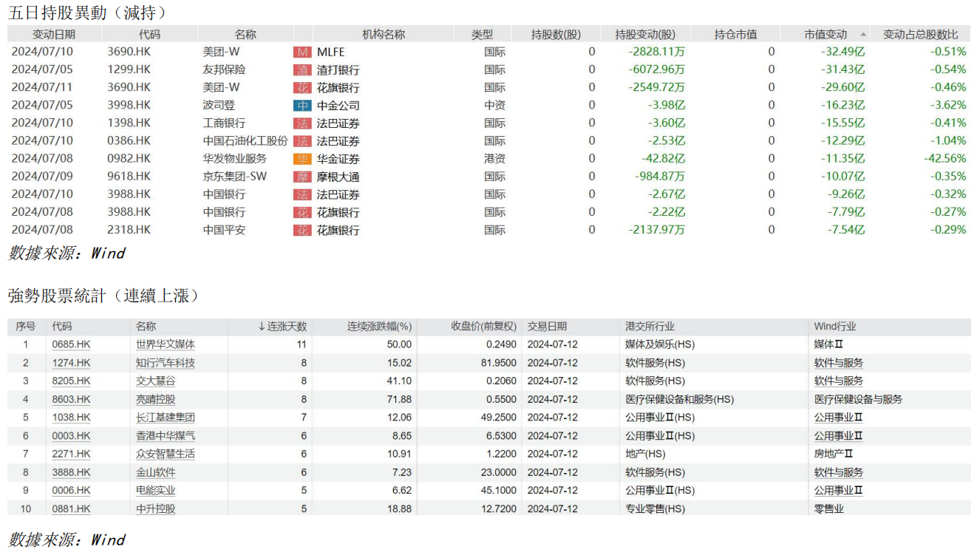Open stock code link 2271.HK
The height and width of the screenshot is (558, 980).
[x=71, y=454]
